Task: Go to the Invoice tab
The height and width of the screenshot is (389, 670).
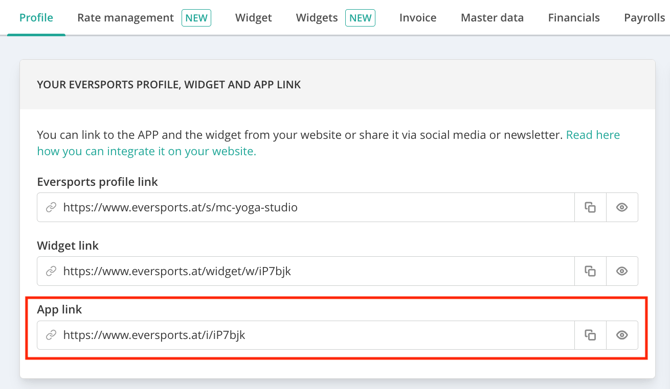Action: [417, 18]
